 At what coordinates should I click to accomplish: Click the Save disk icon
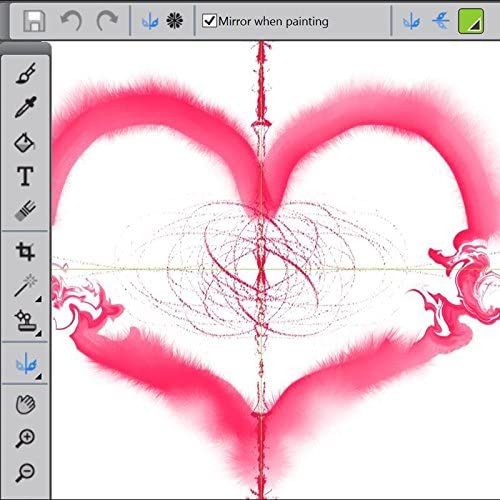point(34,21)
